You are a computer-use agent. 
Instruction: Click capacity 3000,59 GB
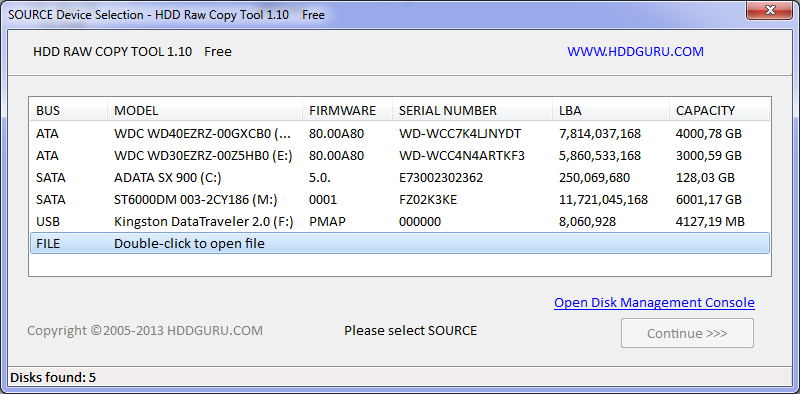[x=709, y=156]
